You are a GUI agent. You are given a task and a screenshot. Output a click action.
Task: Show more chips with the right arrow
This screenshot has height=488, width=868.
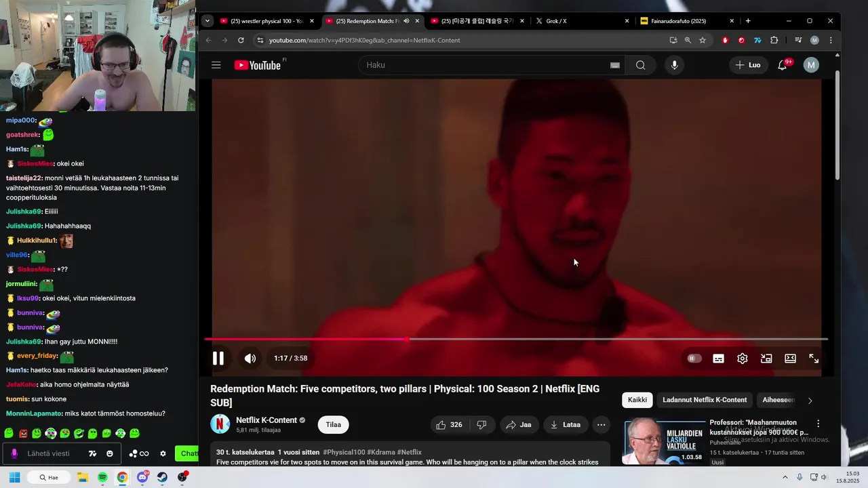click(810, 401)
